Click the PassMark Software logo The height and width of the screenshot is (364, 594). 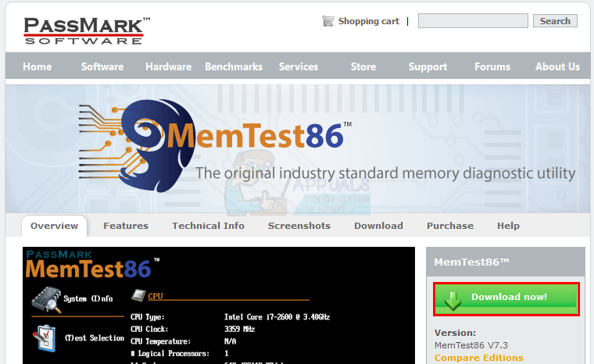click(x=87, y=31)
